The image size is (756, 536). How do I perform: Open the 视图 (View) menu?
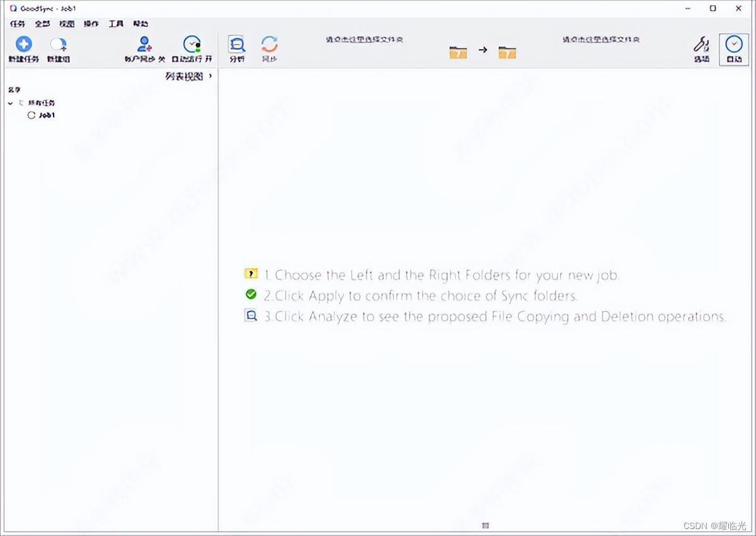(67, 24)
